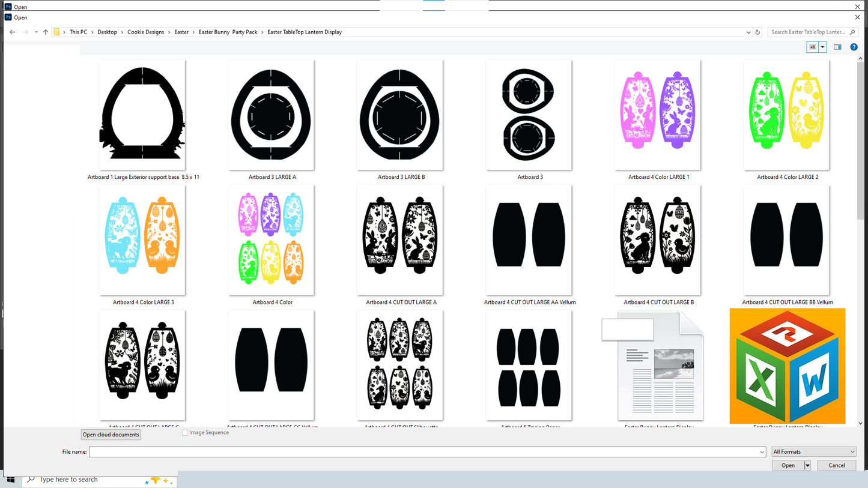868x488 pixels.
Task: Click the Photoshop icon in front Open title bar
Action: [8, 17]
